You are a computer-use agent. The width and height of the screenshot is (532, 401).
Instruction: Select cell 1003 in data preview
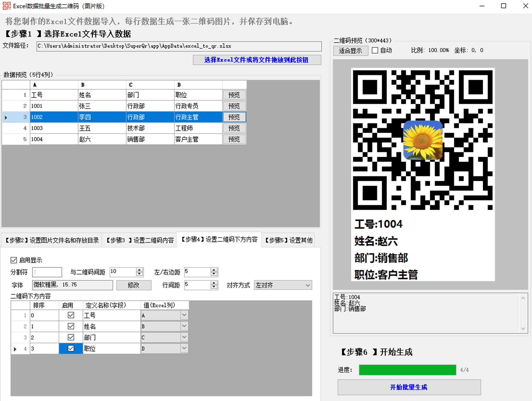point(54,128)
